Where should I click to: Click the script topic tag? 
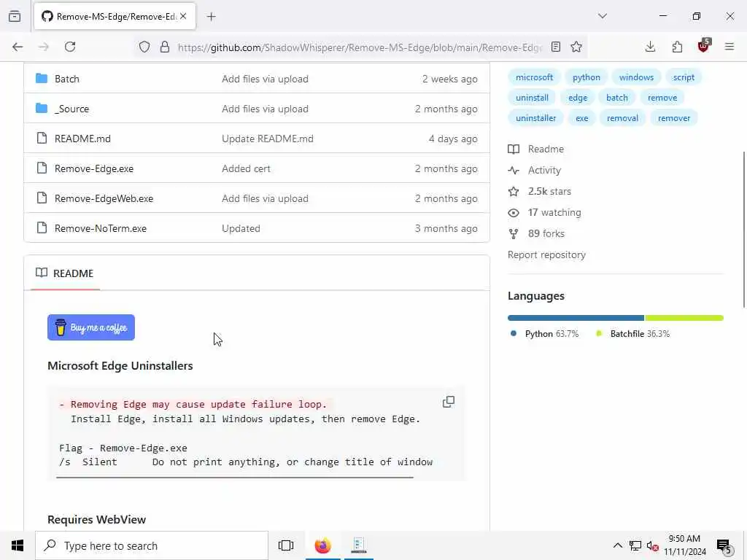(683, 77)
